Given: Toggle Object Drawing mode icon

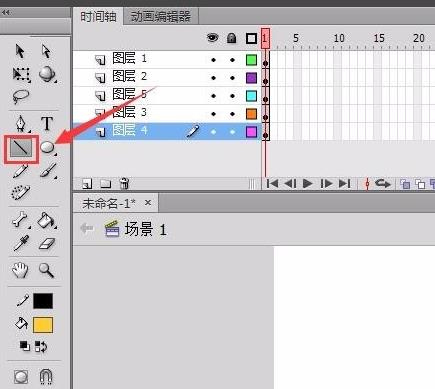Looking at the screenshot, I should [x=21, y=377].
